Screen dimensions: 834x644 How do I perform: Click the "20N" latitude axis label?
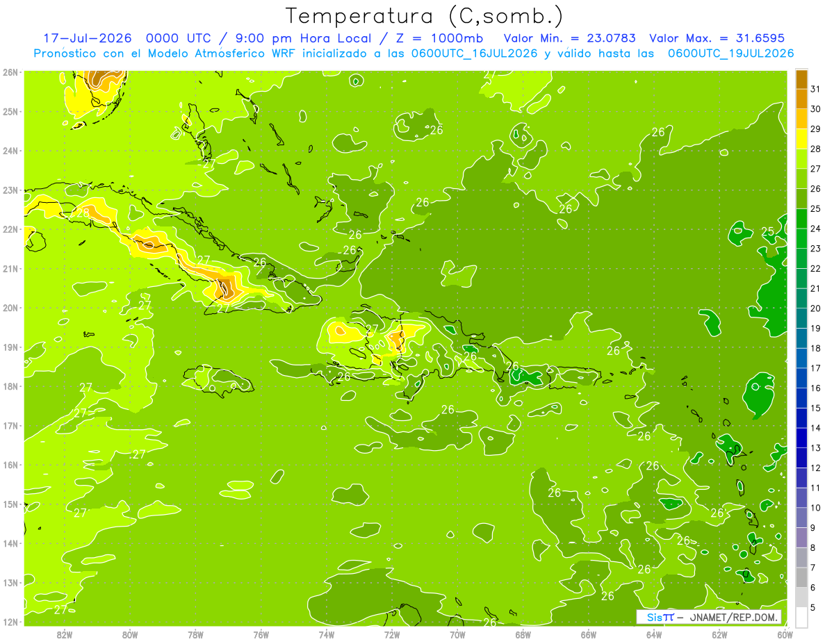click(x=10, y=308)
